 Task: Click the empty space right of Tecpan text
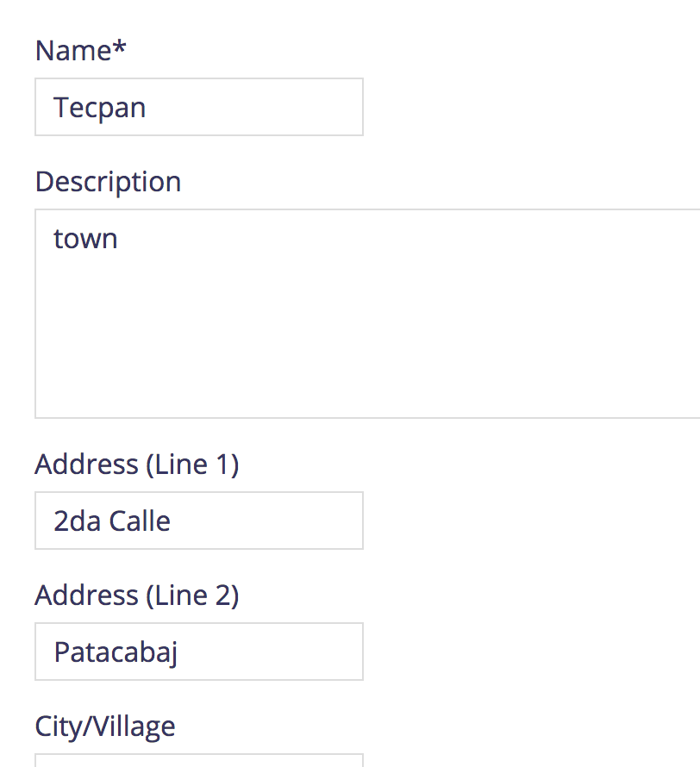click(254, 107)
